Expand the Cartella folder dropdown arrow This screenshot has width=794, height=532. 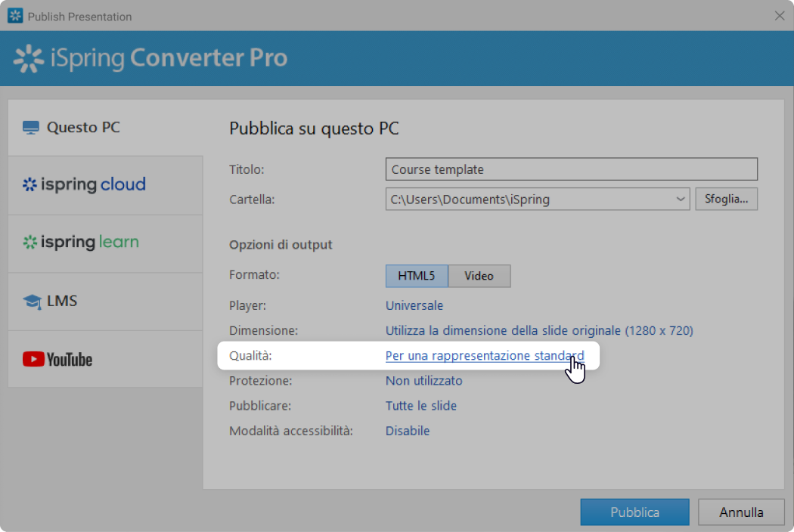pyautogui.click(x=680, y=199)
